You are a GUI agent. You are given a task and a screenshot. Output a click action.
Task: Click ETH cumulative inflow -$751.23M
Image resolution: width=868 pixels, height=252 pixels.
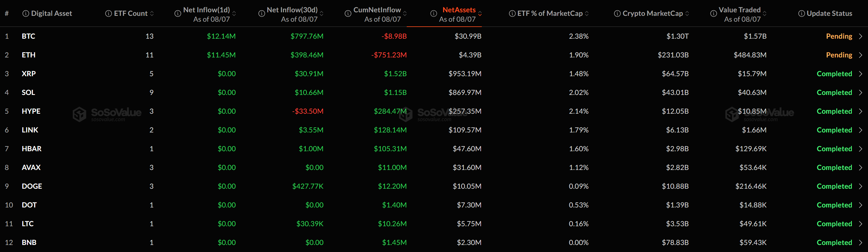tap(389, 55)
